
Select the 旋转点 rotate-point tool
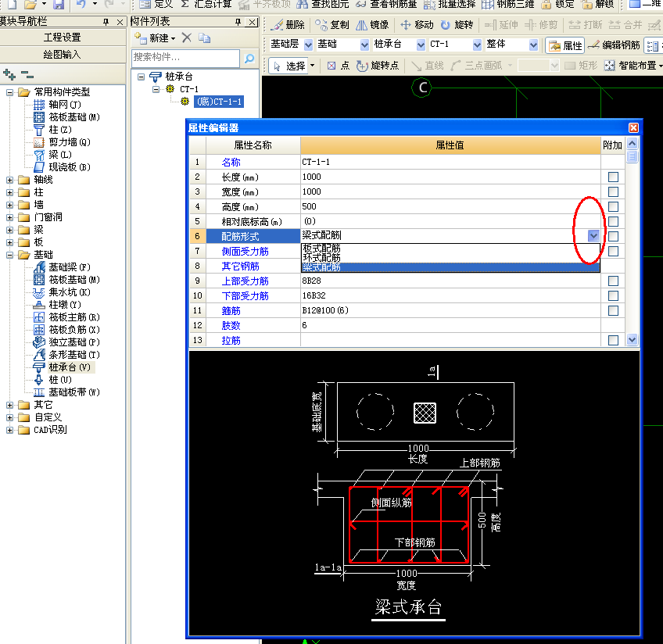pyautogui.click(x=377, y=66)
